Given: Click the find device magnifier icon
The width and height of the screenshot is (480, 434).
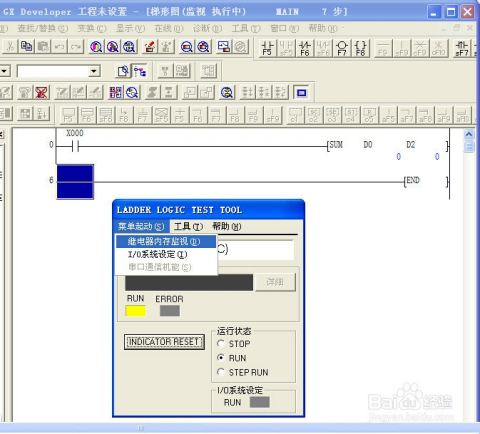Looking at the screenshot, I should point(96,47).
